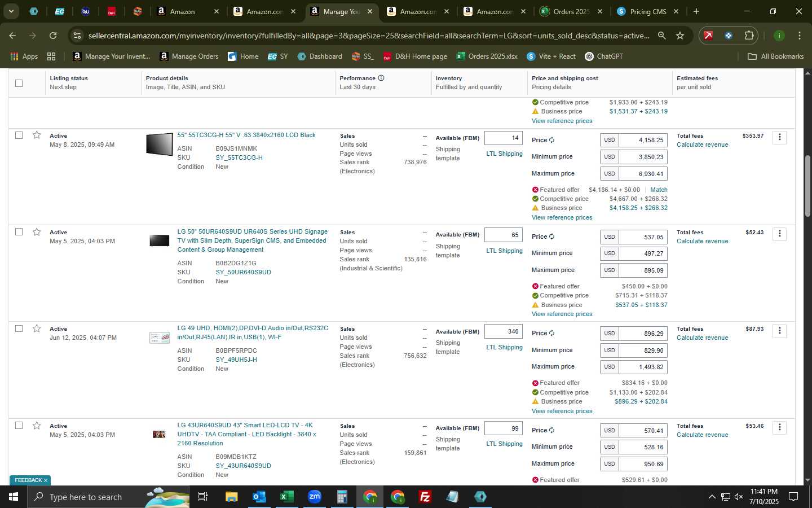Image resolution: width=812 pixels, height=508 pixels.
Task: Open Zoom from the taskbar
Action: tap(315, 497)
